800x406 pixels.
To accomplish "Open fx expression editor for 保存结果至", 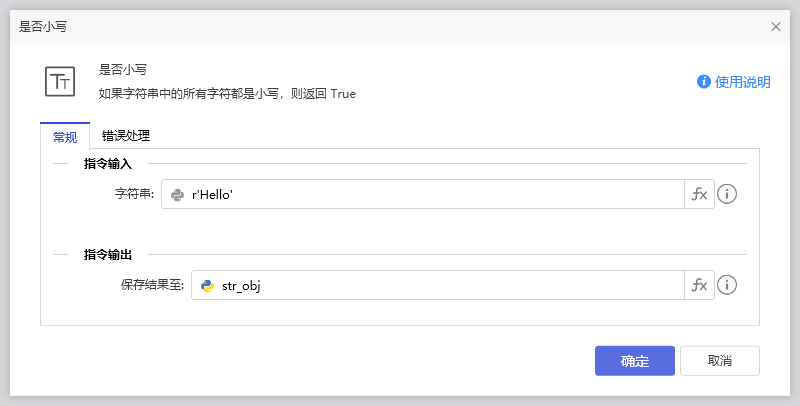I will (699, 286).
